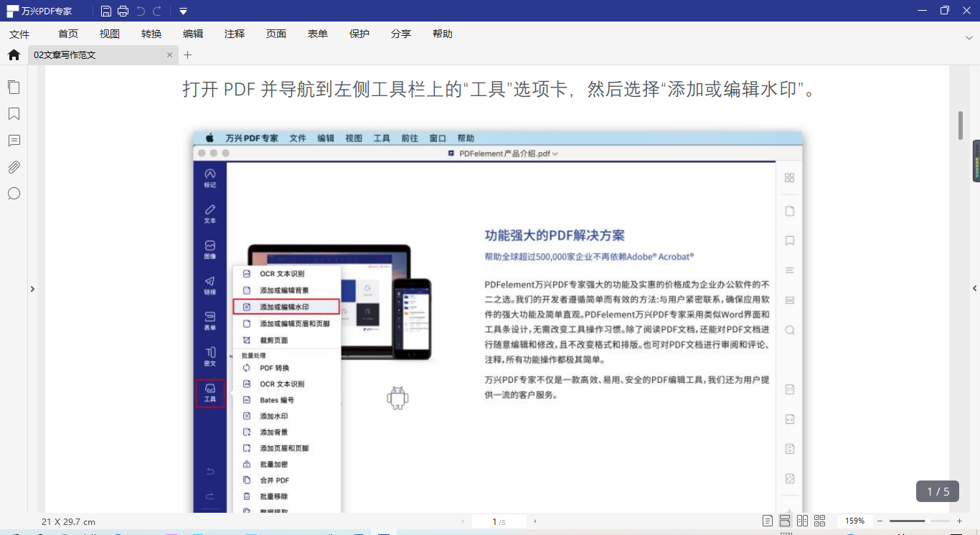Screen dimensions: 980x535
Task: Switch to the 视图 ribbon tab
Action: click(110, 34)
